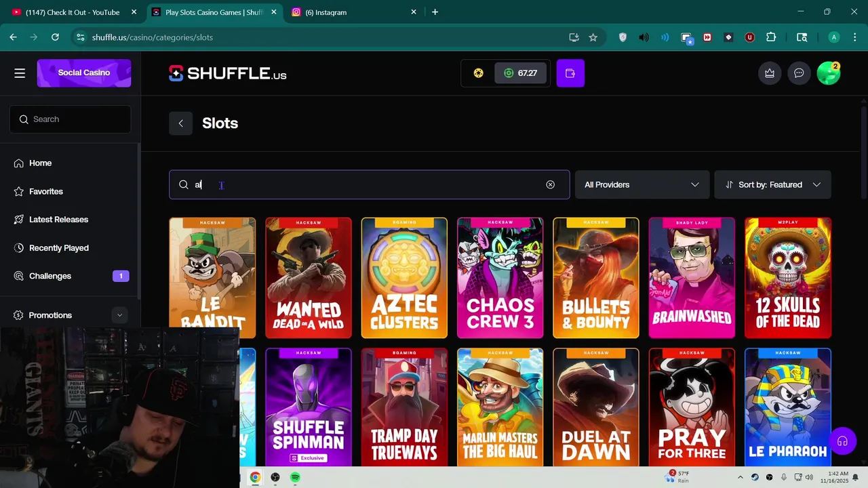Click the Social Casino button
This screenshot has height=488, width=868.
(84, 73)
